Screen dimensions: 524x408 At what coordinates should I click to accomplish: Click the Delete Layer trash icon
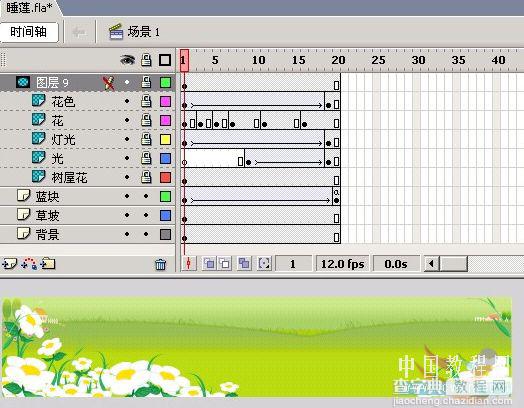click(160, 264)
